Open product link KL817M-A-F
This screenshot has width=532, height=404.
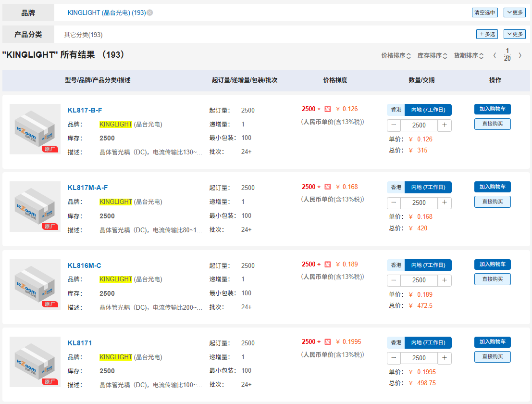[x=87, y=188]
